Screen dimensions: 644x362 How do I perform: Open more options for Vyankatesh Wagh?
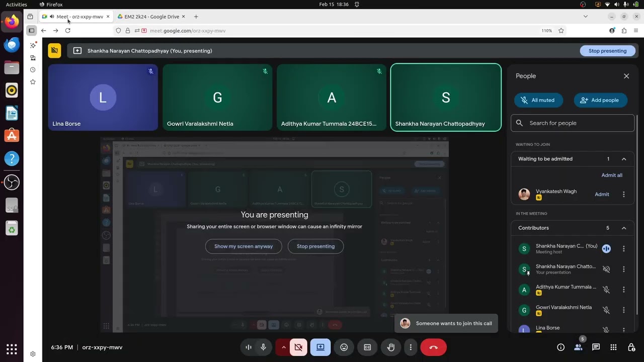[x=624, y=195]
